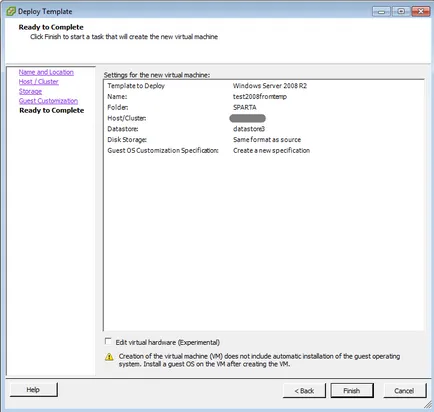Go to Name and Location step
The height and width of the screenshot is (412, 434).
tap(46, 72)
